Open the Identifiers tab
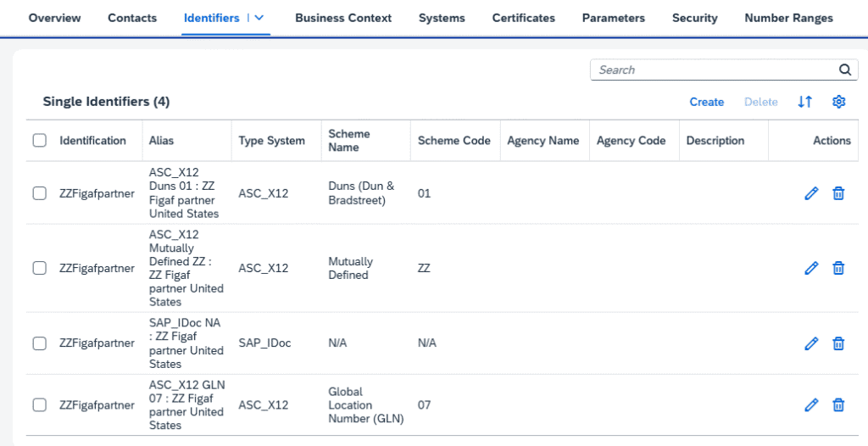The width and height of the screenshot is (868, 446). 211,19
